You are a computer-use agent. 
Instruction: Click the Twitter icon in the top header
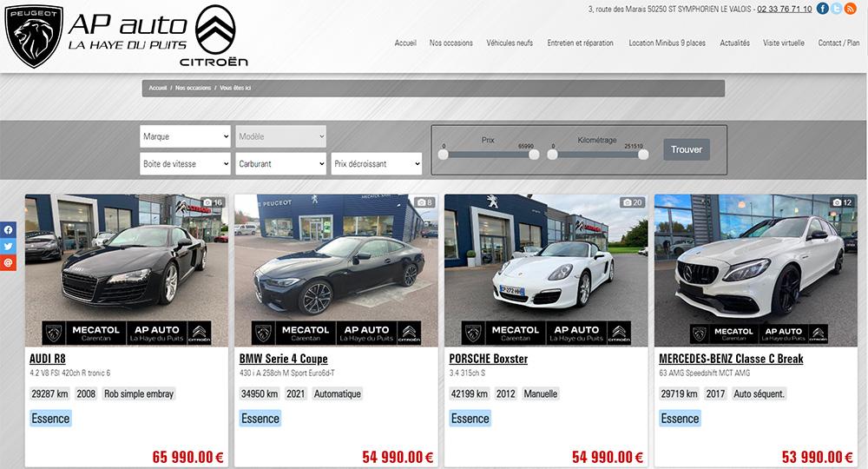click(836, 9)
